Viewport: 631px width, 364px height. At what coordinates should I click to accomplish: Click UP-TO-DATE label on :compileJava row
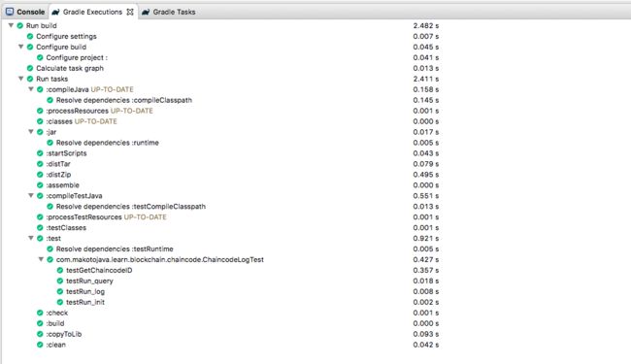112,89
